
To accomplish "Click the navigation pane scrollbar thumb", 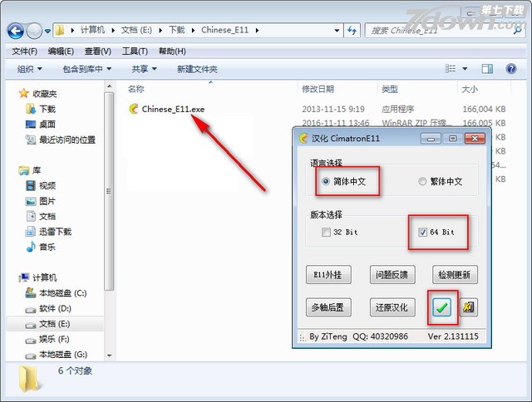I will coord(109,192).
